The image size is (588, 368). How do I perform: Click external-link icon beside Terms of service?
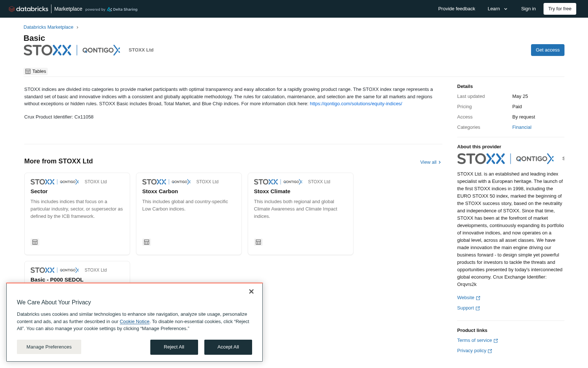[496, 341]
